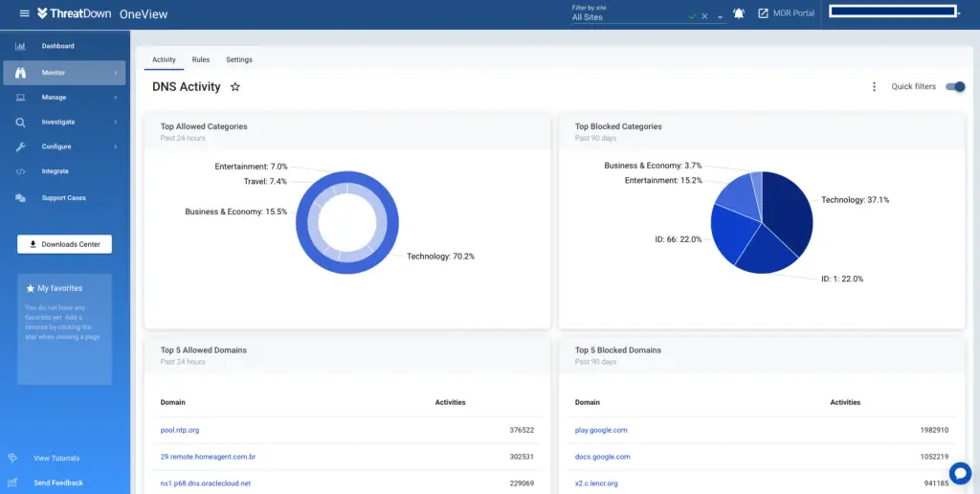
Task: Click the Integrate code brackets icon
Action: point(20,171)
